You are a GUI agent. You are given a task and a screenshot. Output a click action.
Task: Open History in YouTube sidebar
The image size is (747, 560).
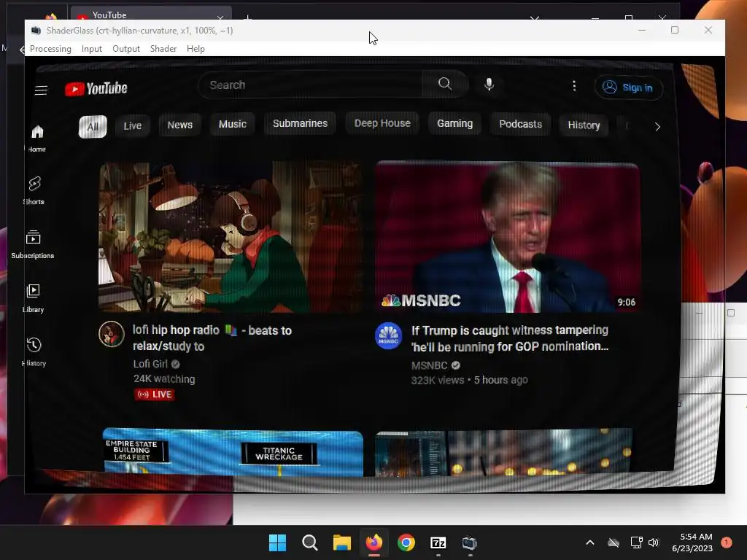point(34,352)
